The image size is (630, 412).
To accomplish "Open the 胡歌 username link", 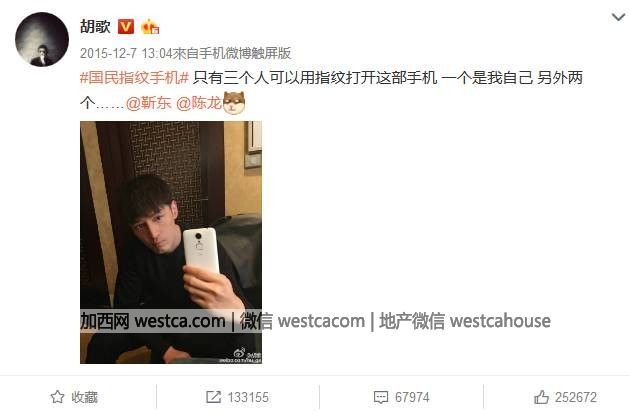I will point(95,27).
